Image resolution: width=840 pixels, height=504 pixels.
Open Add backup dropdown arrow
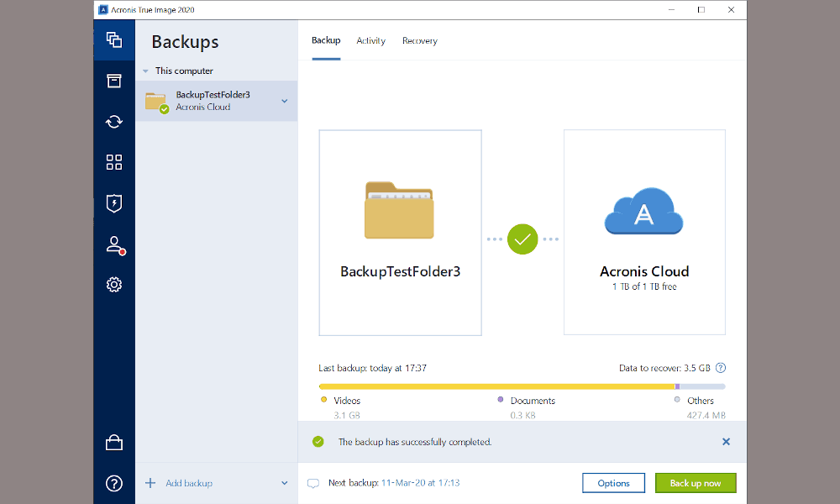click(x=285, y=483)
